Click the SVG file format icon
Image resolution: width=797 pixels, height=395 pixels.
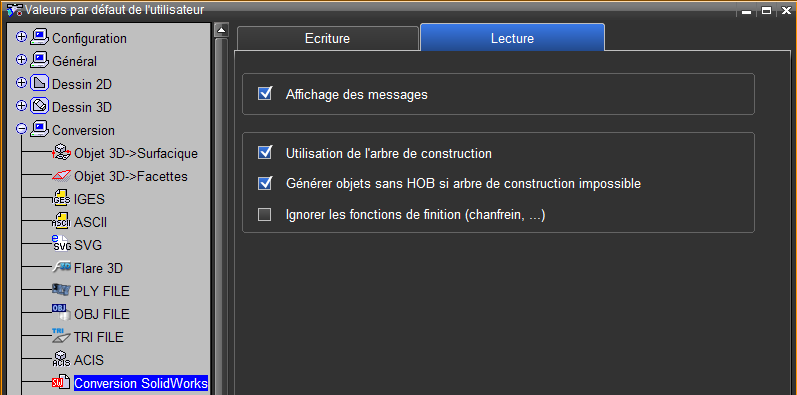pyautogui.click(x=61, y=245)
